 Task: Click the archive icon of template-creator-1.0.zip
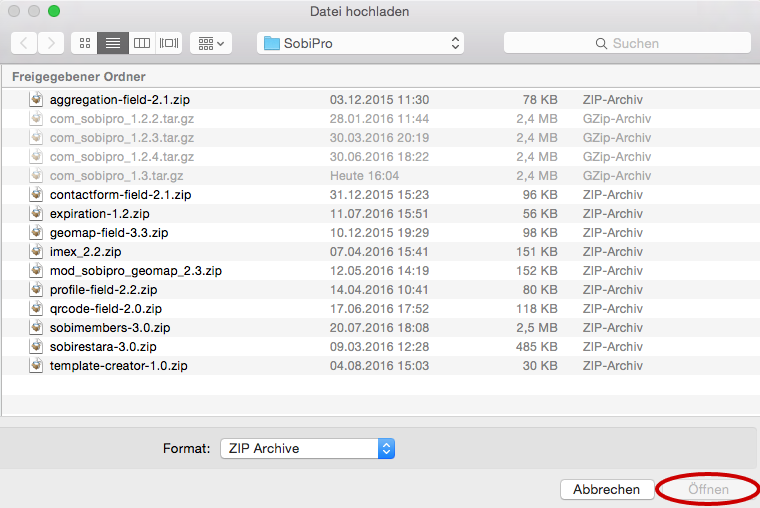pos(36,365)
